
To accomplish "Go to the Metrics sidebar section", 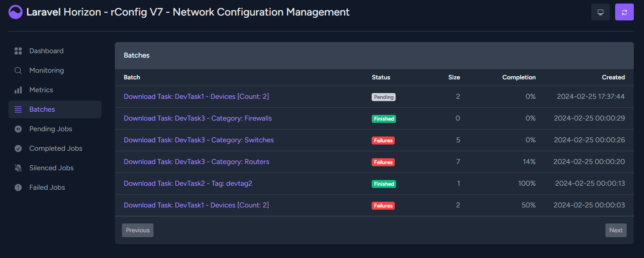I will pos(55,90).
